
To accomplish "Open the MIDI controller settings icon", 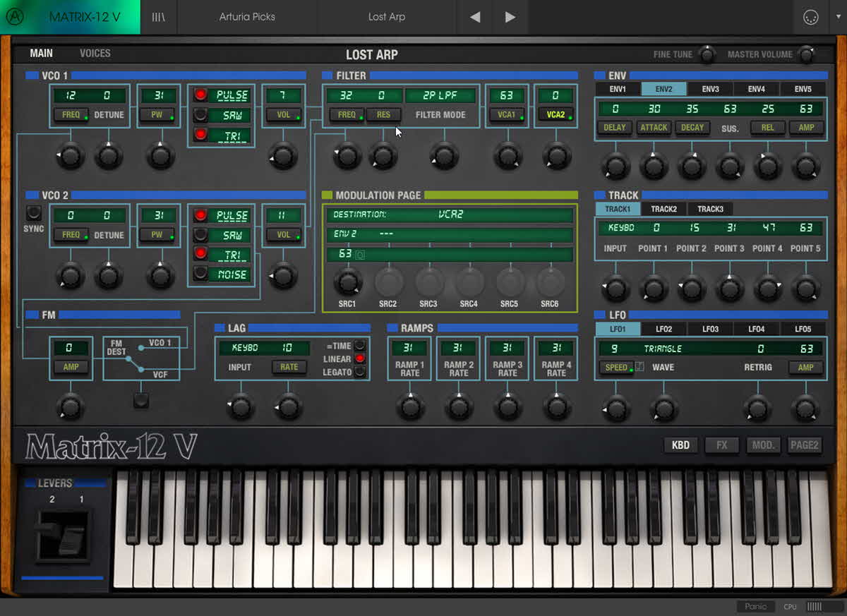I will point(810,18).
